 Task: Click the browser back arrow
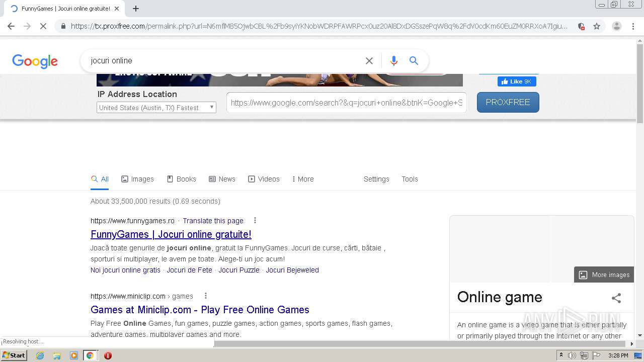11,26
